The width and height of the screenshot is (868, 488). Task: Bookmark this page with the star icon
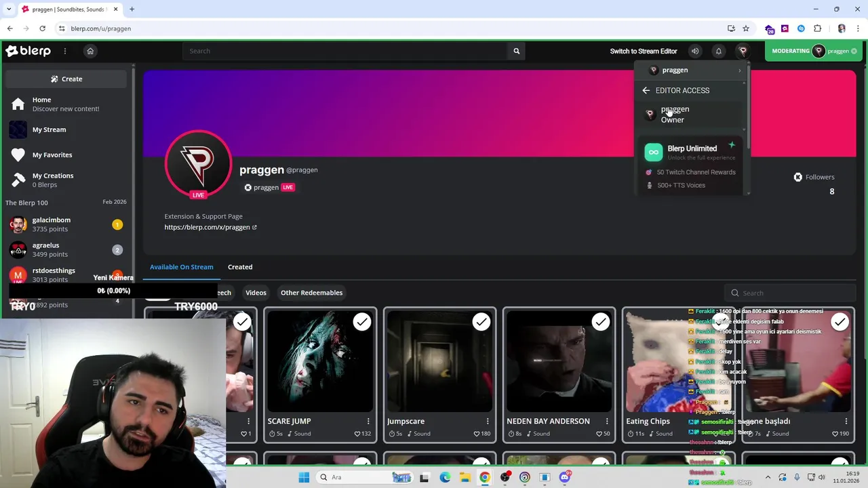[x=746, y=28]
